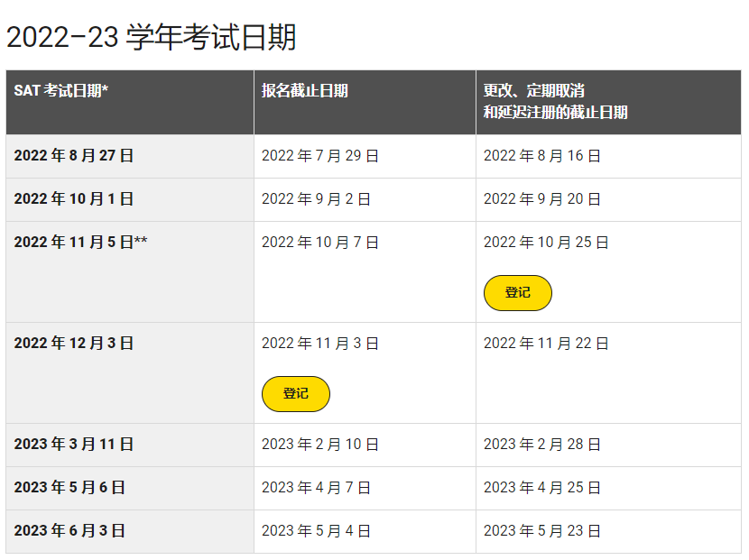Click the 登记 button for December 3 test
This screenshot has width=749, height=560.
click(x=296, y=394)
